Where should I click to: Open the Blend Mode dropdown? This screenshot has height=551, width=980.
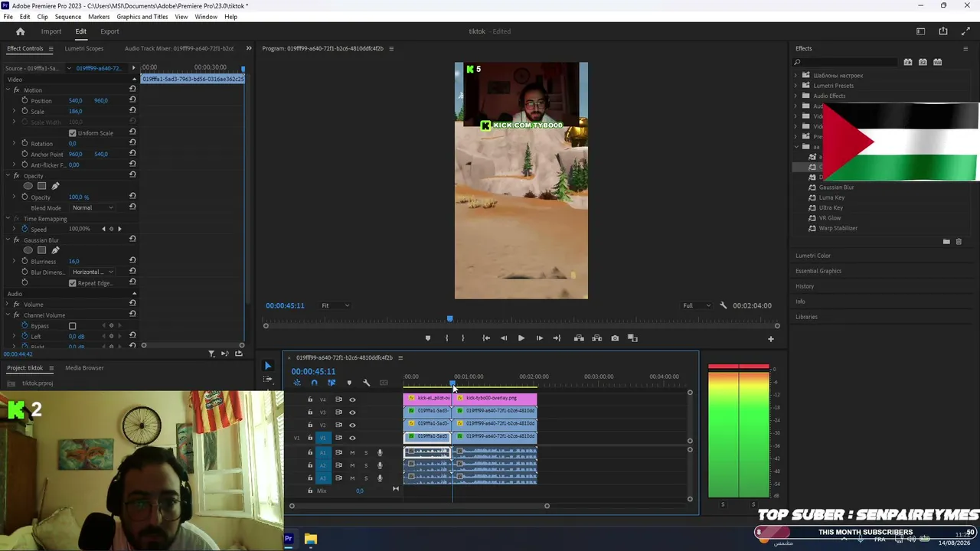(x=93, y=208)
